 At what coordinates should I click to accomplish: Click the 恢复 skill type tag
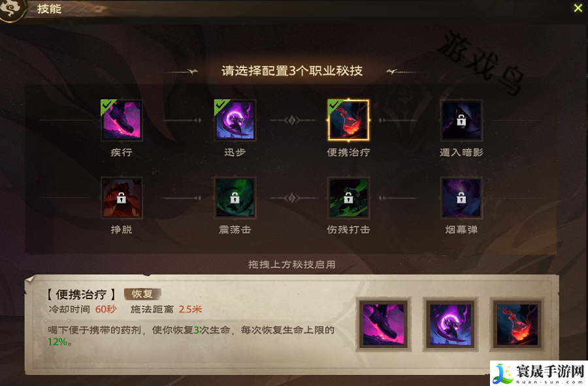142,294
